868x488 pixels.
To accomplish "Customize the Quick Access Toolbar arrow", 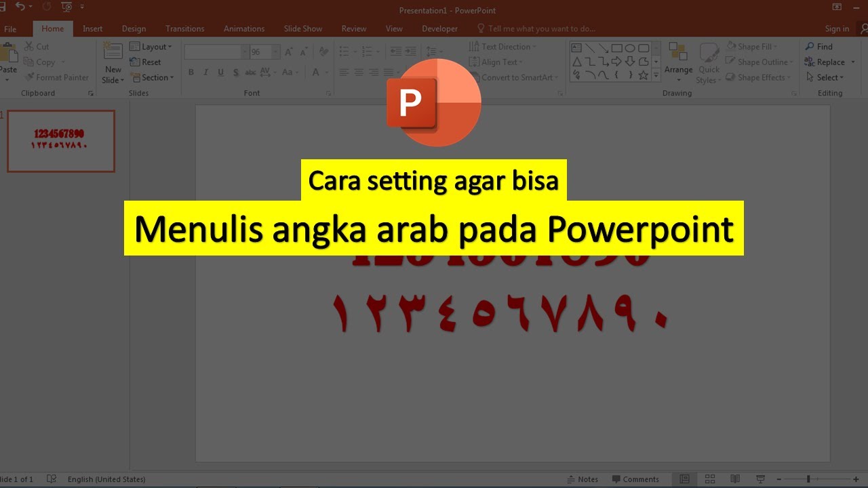I will coord(82,7).
